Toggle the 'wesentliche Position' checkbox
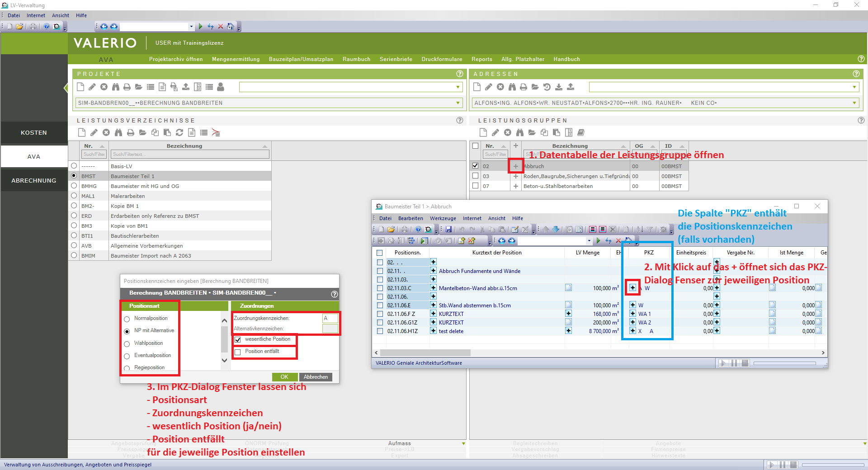868x470 pixels. coord(238,339)
